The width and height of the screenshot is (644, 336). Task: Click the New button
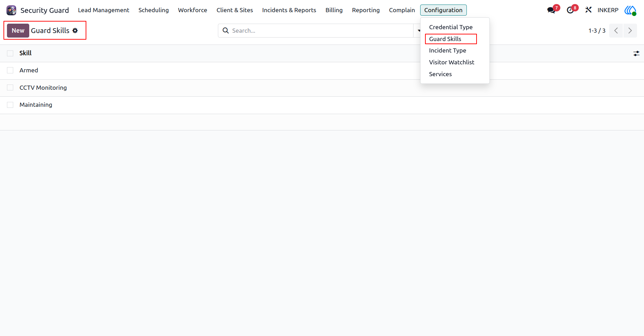tap(18, 31)
